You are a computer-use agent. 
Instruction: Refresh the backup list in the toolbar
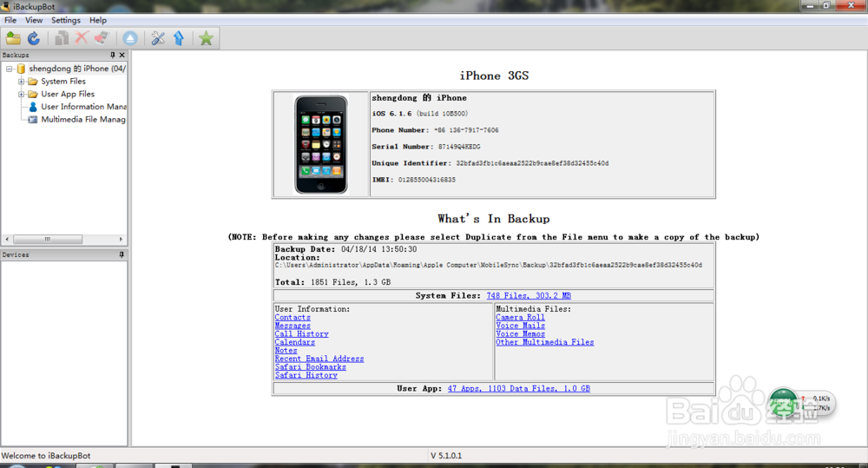point(34,38)
